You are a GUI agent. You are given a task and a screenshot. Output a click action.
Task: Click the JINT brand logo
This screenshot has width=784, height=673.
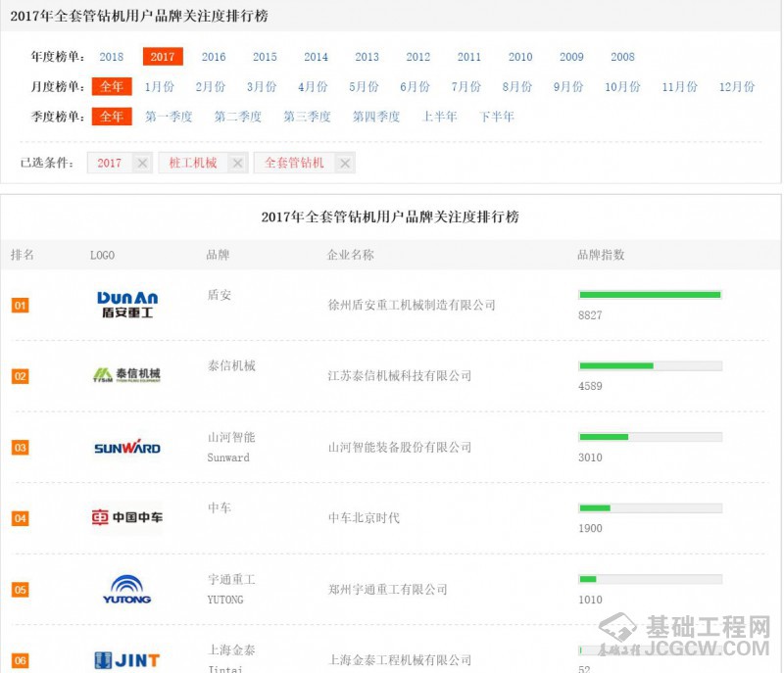tap(127, 659)
